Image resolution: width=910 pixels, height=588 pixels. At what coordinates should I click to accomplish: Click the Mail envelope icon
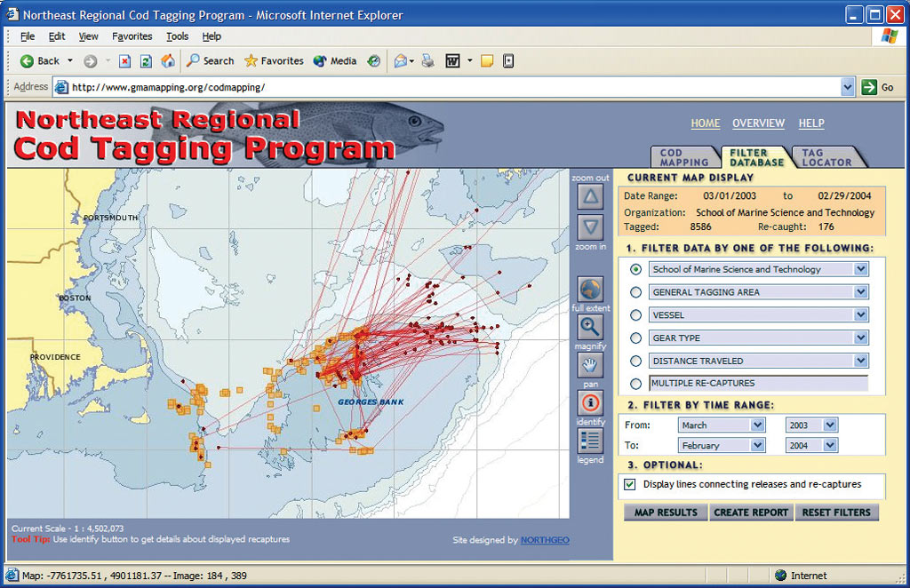tap(401, 61)
